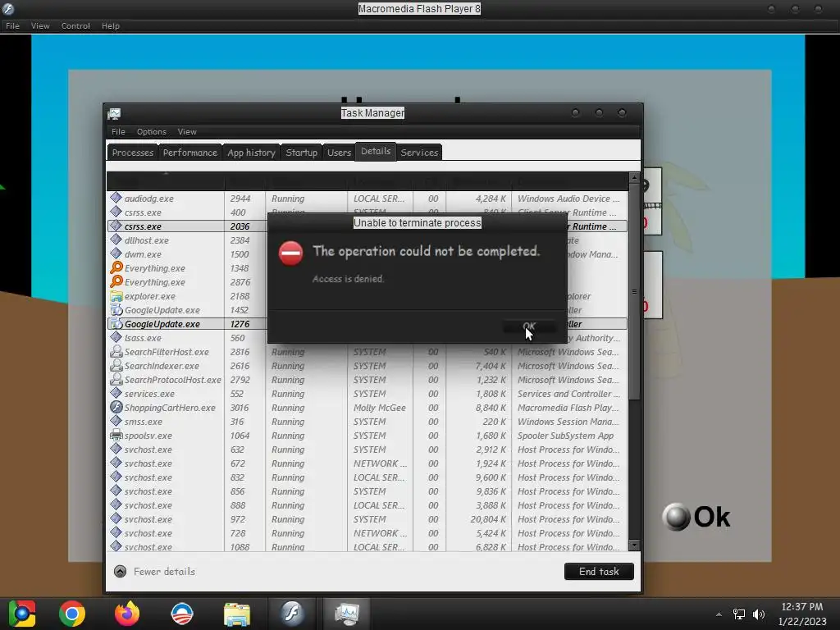This screenshot has width=840, height=630.
Task: Open Task Manager's View menu
Action: pos(187,132)
